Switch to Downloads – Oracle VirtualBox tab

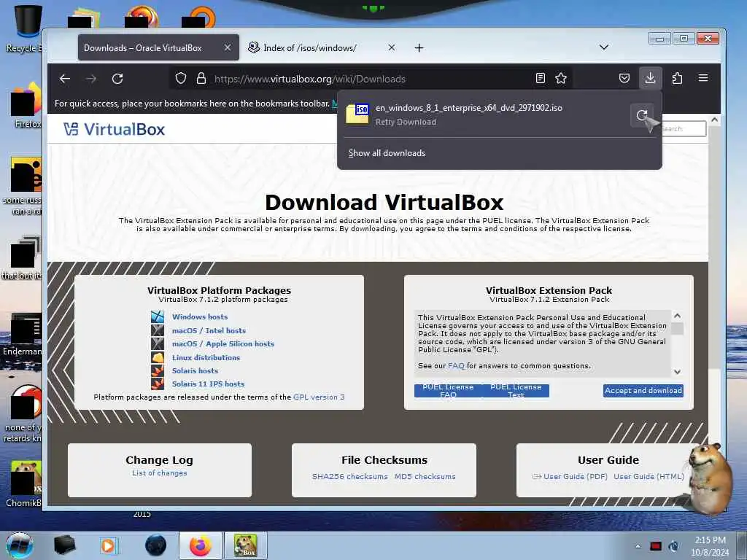[158, 47]
